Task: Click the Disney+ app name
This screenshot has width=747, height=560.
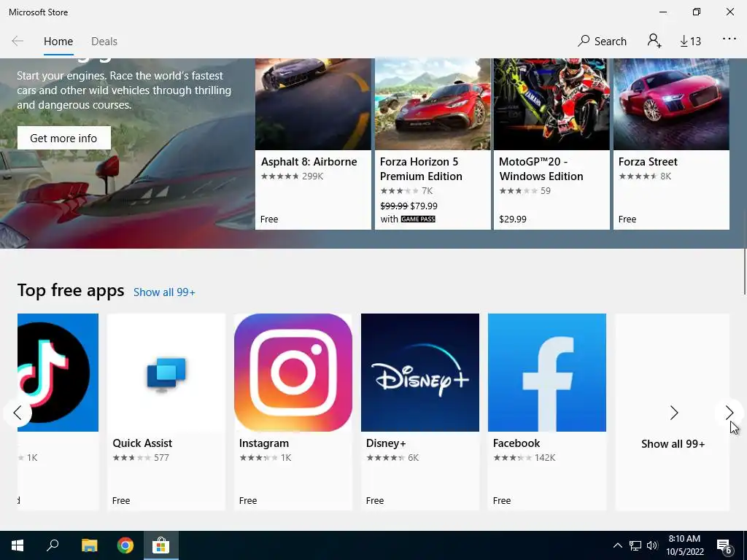Action: [386, 443]
